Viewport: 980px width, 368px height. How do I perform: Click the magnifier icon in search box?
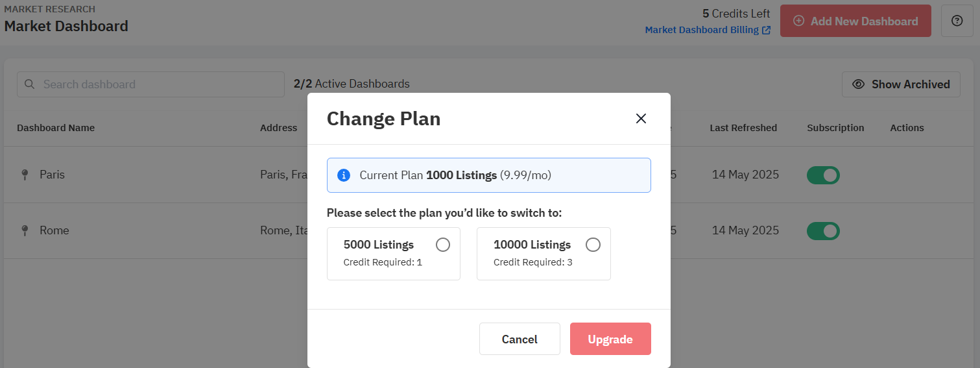29,84
